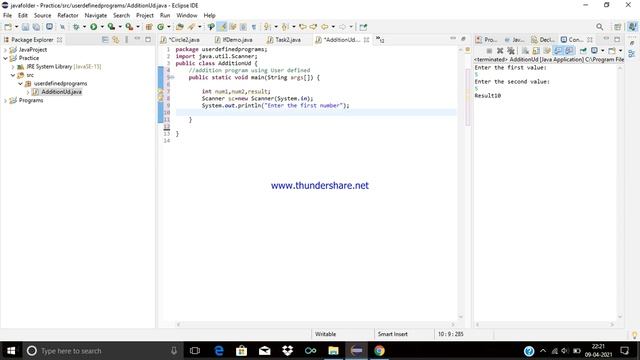Click the Open Type icon
Viewport: 640px width, 360px height.
coord(180,27)
